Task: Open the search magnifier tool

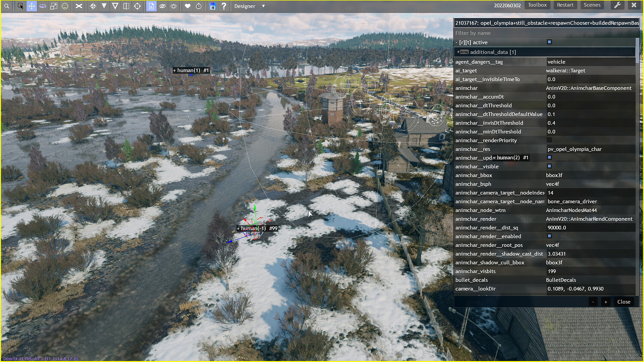Action: [x=7, y=6]
